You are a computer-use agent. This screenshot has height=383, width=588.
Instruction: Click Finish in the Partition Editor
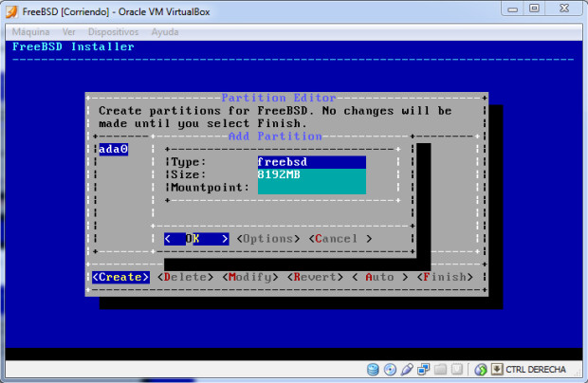(x=447, y=277)
